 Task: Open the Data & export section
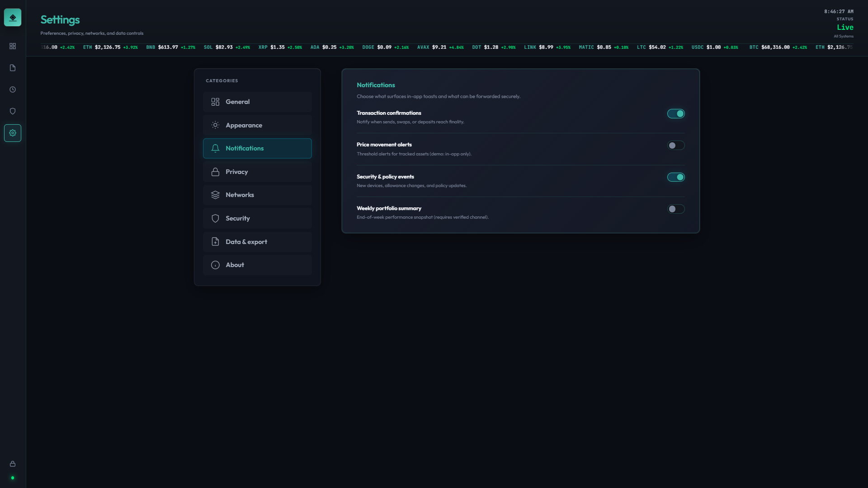coord(257,241)
